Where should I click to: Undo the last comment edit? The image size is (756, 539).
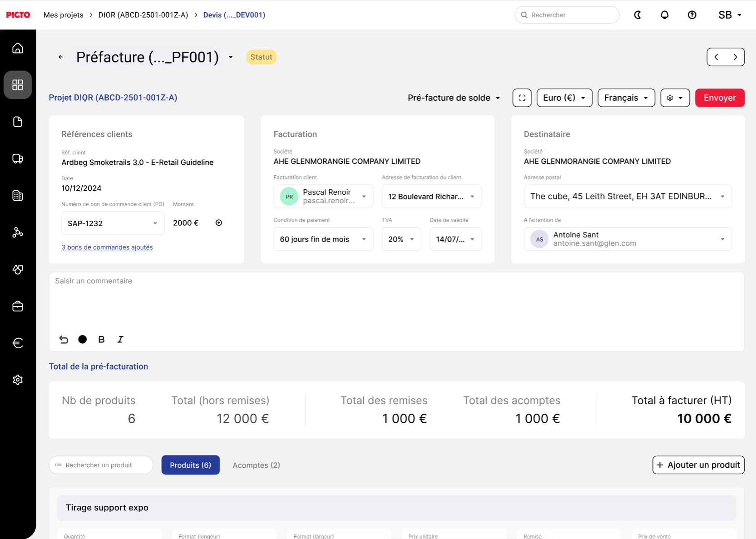click(64, 340)
